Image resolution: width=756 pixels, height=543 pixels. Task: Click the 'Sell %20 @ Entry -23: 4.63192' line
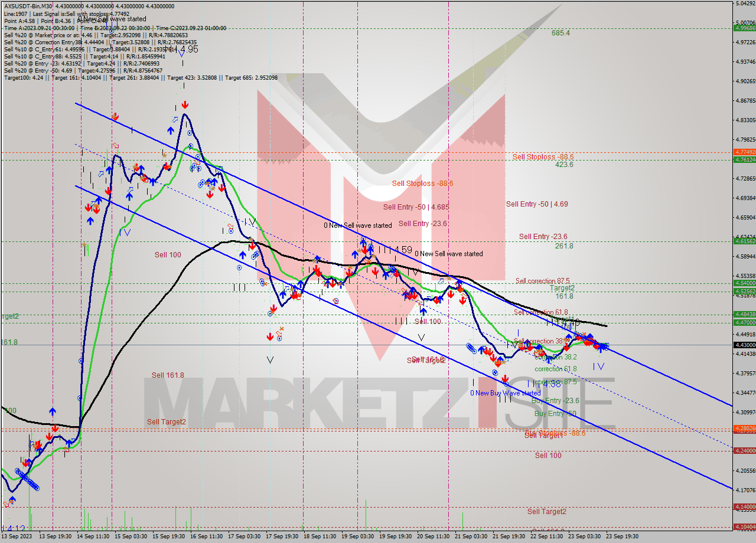tap(82, 64)
